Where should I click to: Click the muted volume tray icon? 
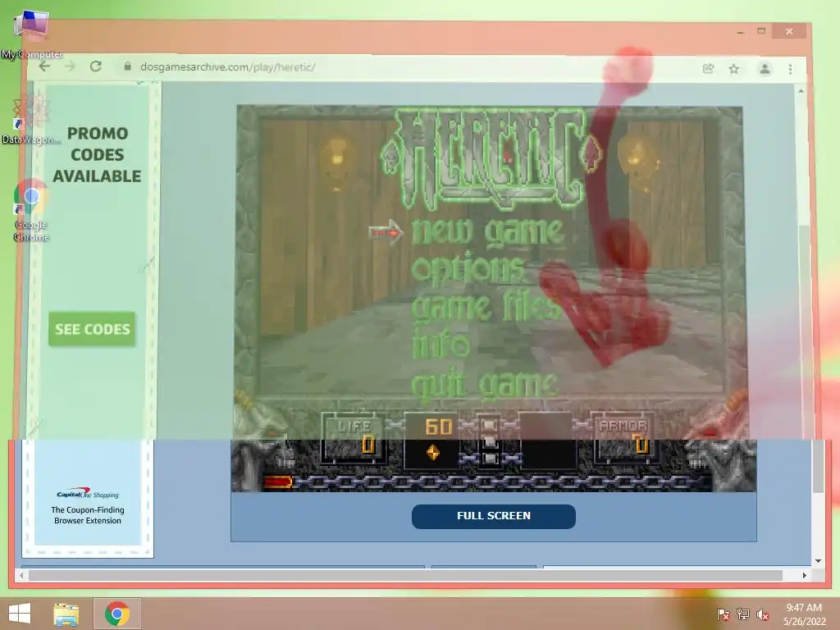coord(762,614)
